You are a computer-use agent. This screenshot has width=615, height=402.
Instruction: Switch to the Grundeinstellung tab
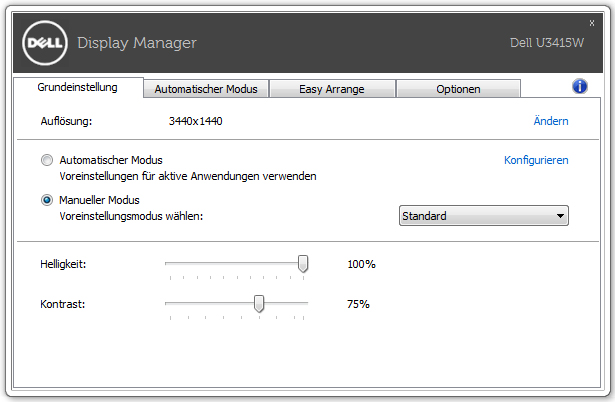(x=78, y=87)
